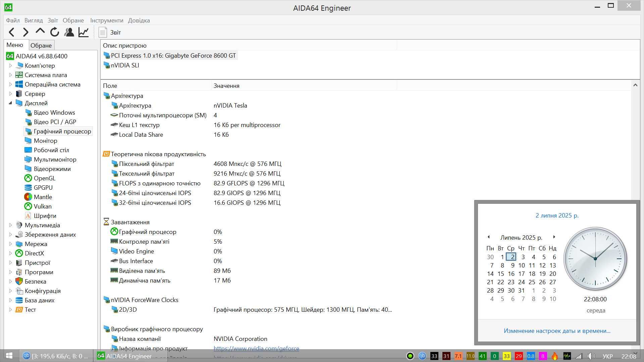The width and height of the screenshot is (644, 362).
Task: Expand the Мережа tree node
Action: pyautogui.click(x=10, y=244)
